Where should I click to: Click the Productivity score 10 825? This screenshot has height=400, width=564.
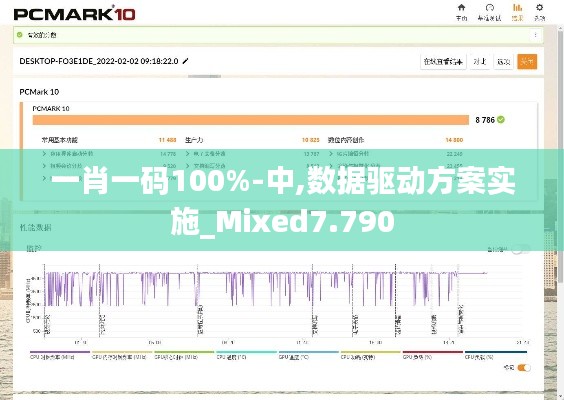click(311, 140)
